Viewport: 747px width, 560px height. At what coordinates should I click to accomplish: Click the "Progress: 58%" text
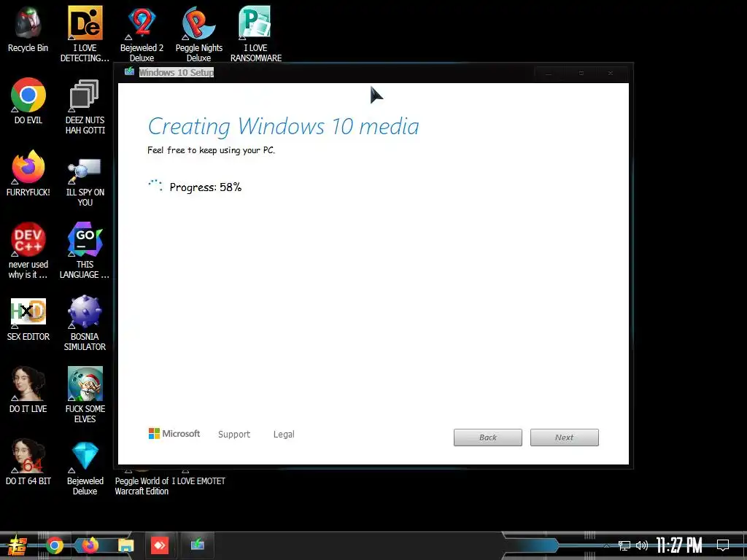point(205,187)
